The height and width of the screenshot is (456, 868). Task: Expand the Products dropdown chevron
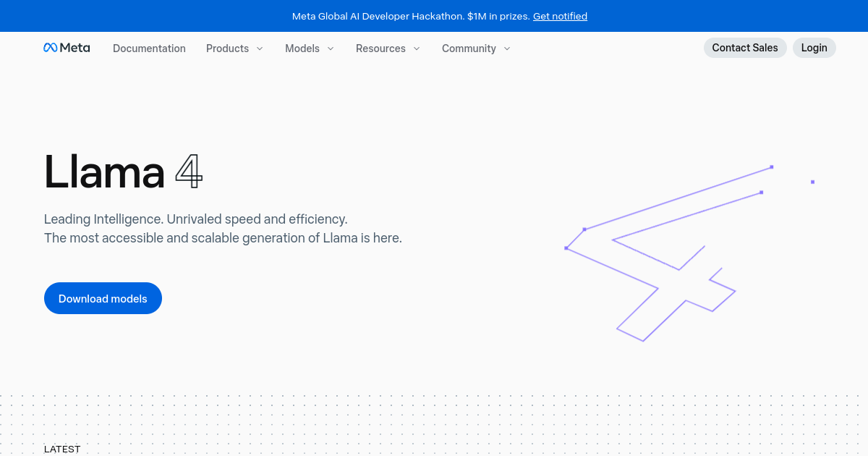pyautogui.click(x=260, y=48)
